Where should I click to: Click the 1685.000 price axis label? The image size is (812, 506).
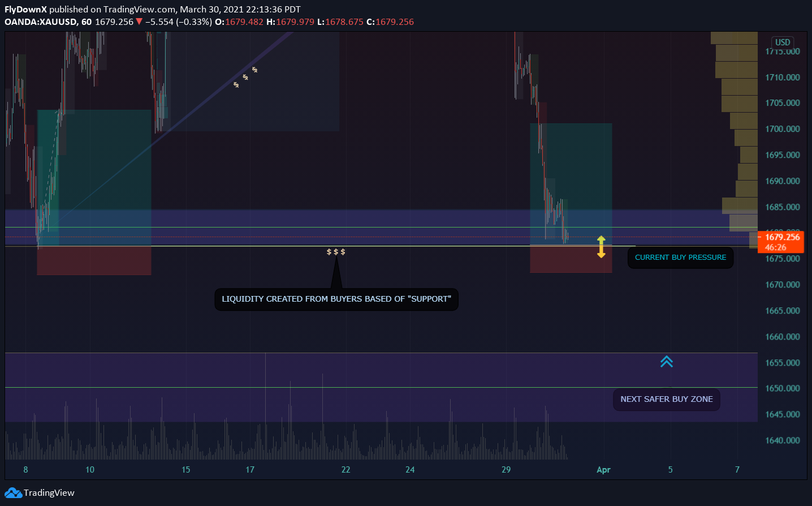(783, 207)
